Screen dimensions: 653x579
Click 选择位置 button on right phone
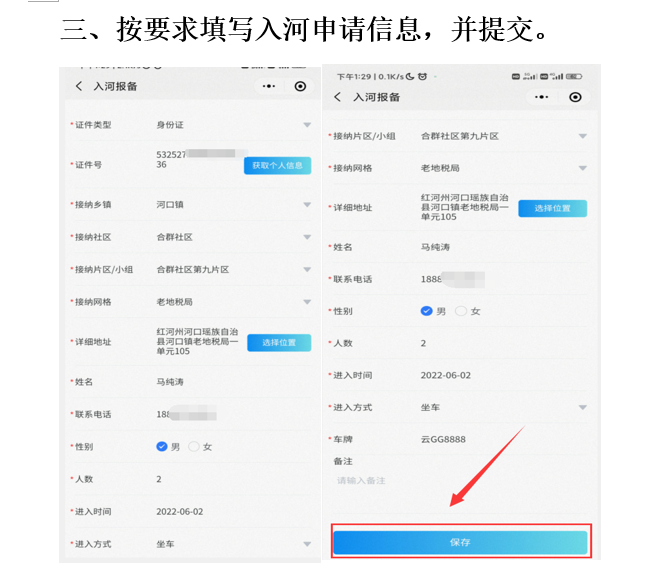point(553,208)
